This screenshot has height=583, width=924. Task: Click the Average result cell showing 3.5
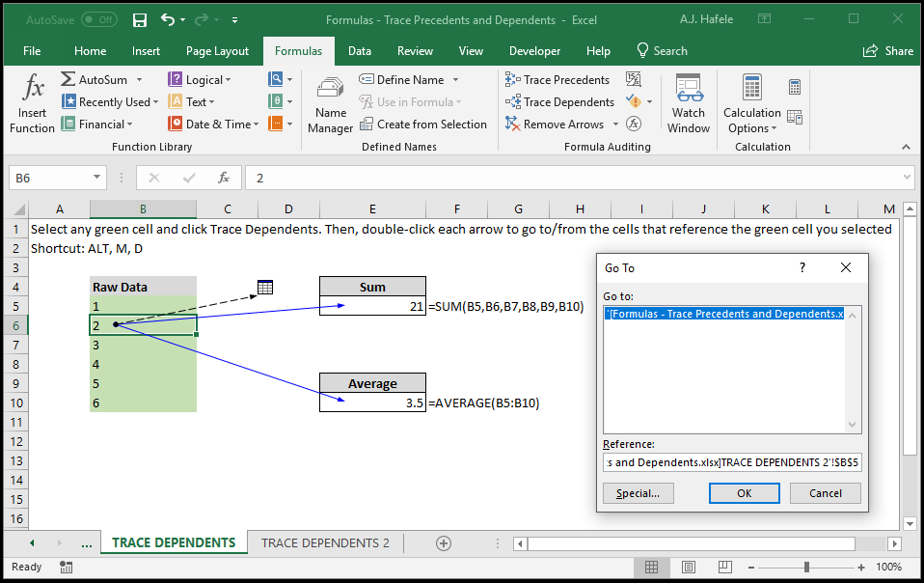click(372, 403)
